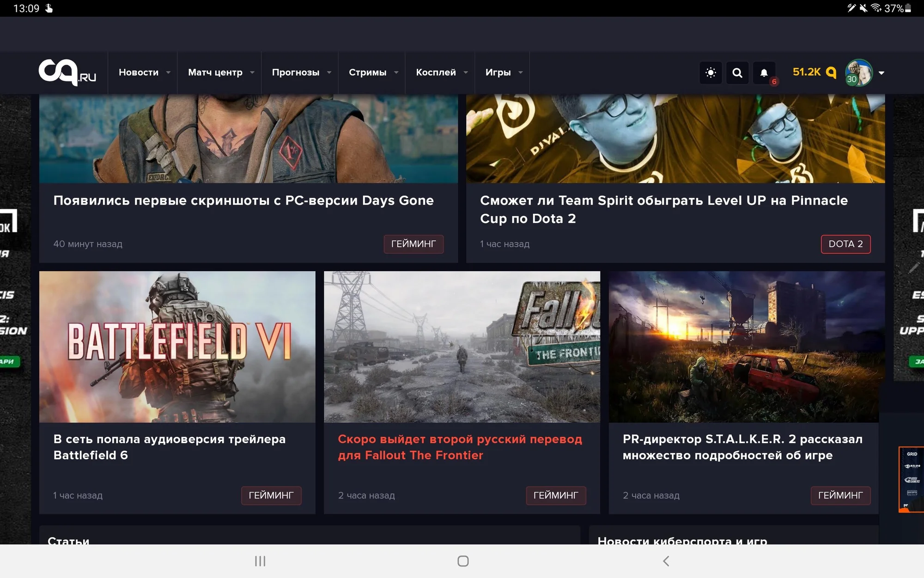Open the Матч центр menu

215,73
